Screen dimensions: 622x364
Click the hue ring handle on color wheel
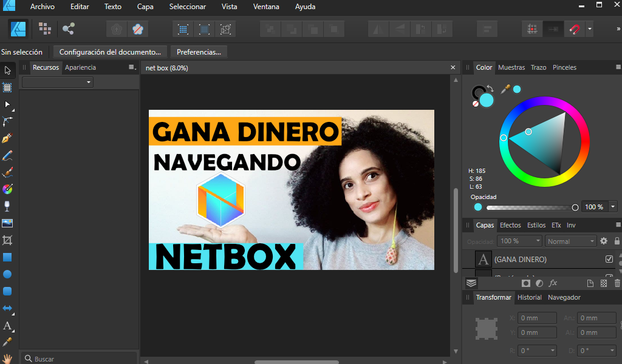(x=504, y=138)
